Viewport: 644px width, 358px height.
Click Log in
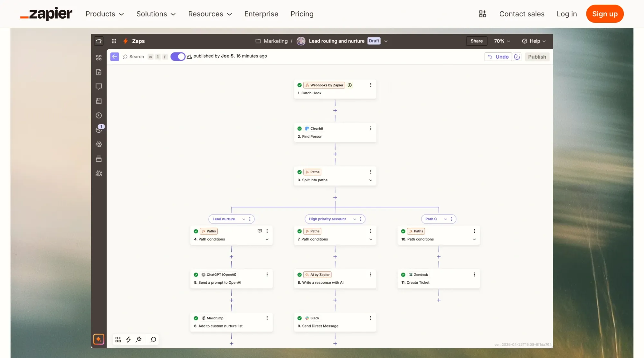click(x=567, y=14)
